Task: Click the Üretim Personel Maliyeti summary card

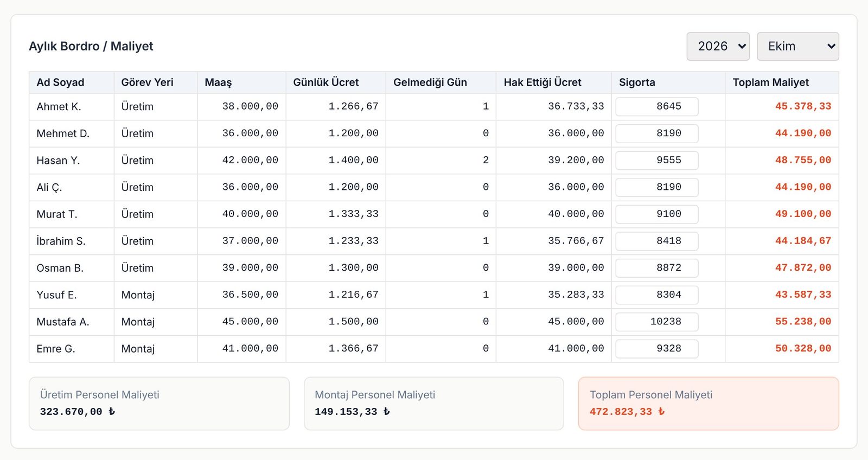Action: [159, 404]
